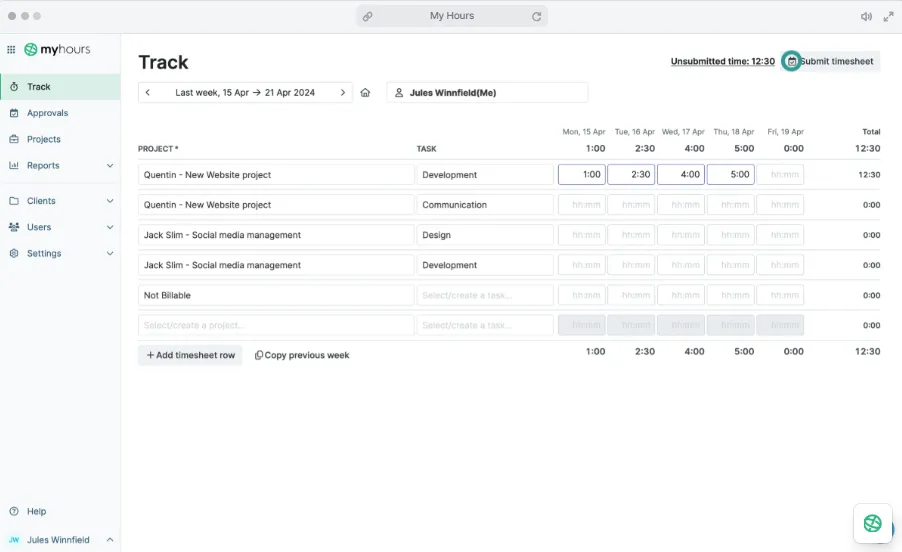Click the Help question mark icon
This screenshot has height=552, width=902.
point(14,511)
